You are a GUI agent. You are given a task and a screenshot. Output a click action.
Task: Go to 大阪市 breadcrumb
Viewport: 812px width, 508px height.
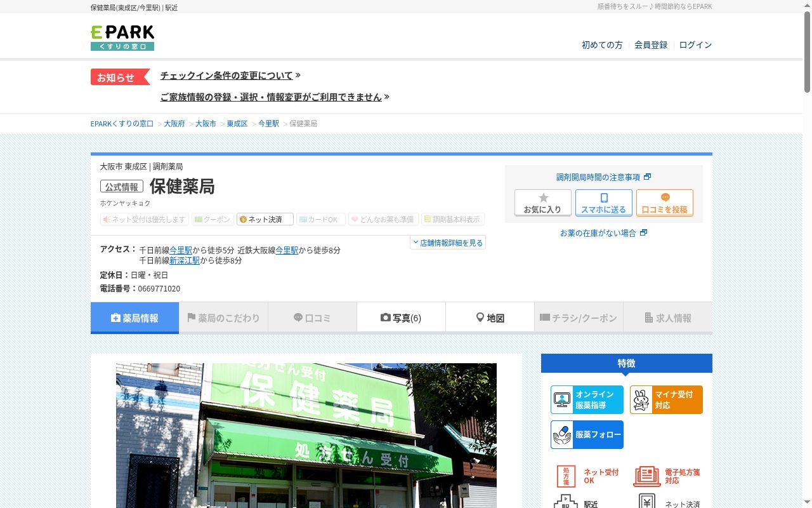[206, 124]
